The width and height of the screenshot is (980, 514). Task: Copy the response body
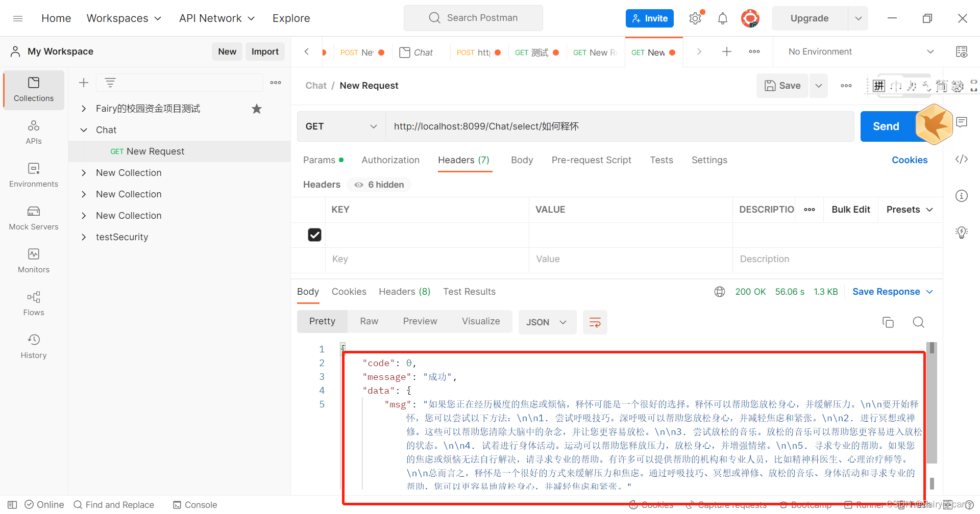pos(888,322)
